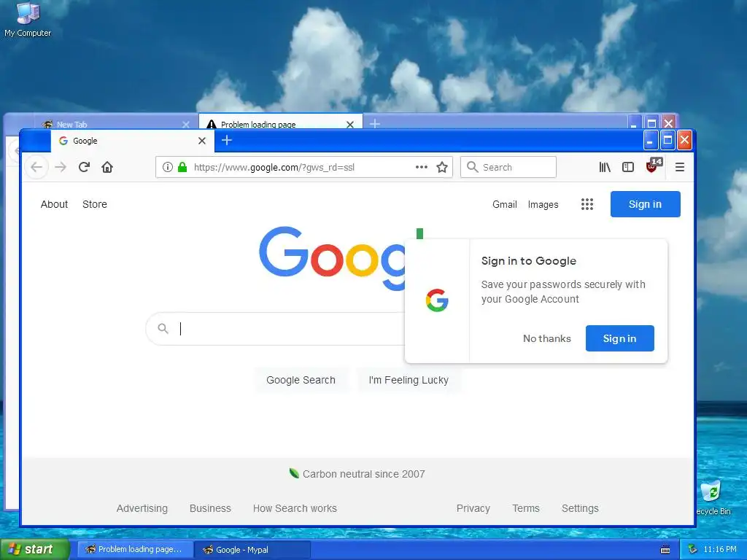Go back using the browser back arrow
The width and height of the screenshot is (747, 560).
[36, 167]
